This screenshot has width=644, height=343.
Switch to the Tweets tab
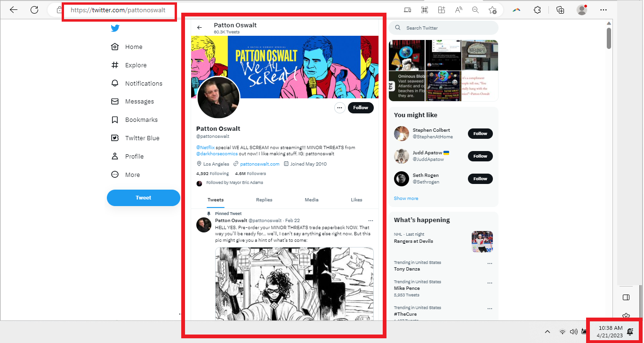[x=216, y=200]
